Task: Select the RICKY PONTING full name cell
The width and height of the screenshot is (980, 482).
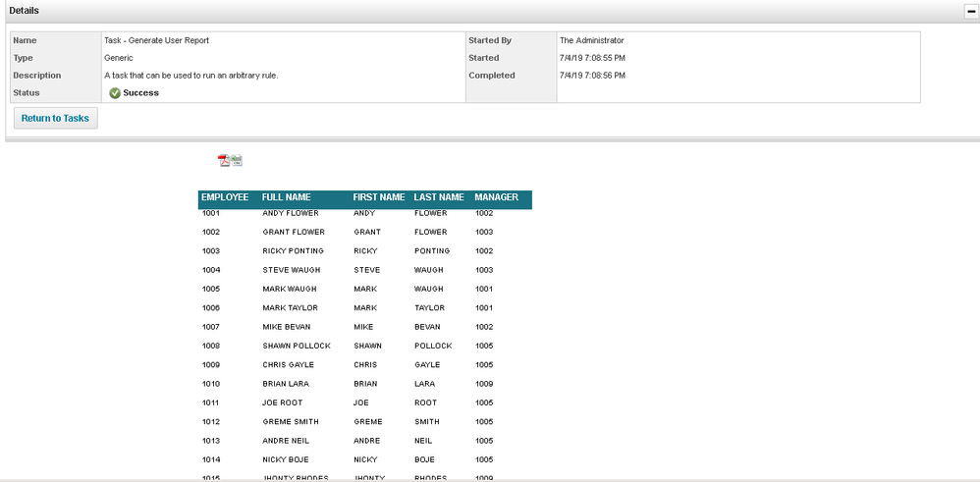Action: pyautogui.click(x=293, y=251)
